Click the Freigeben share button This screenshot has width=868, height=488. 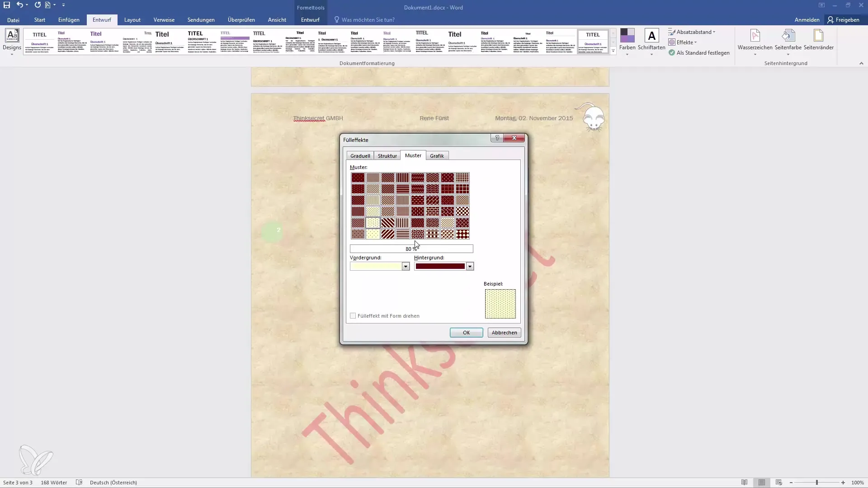[844, 20]
